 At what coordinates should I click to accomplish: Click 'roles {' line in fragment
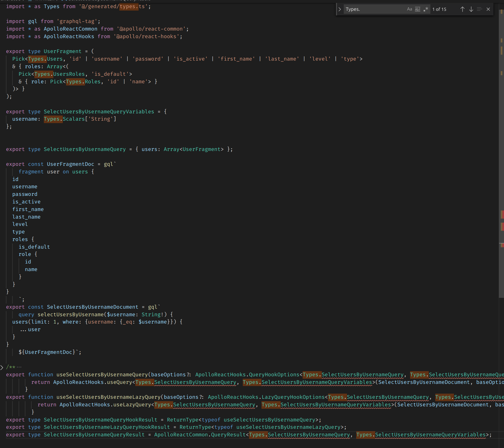click(23, 239)
